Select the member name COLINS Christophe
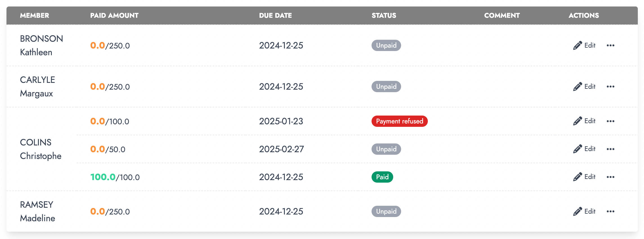This screenshot has width=644, height=239. tap(41, 149)
